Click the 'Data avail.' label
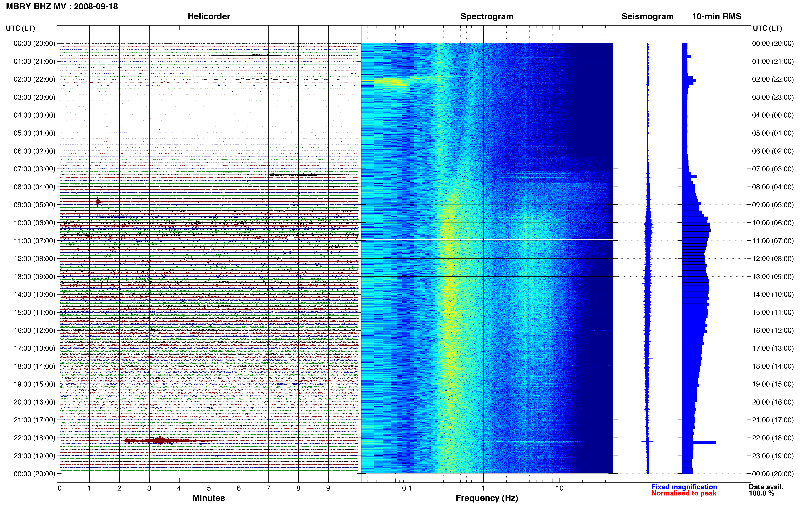Screen dimensions: 812x508 click(x=766, y=487)
